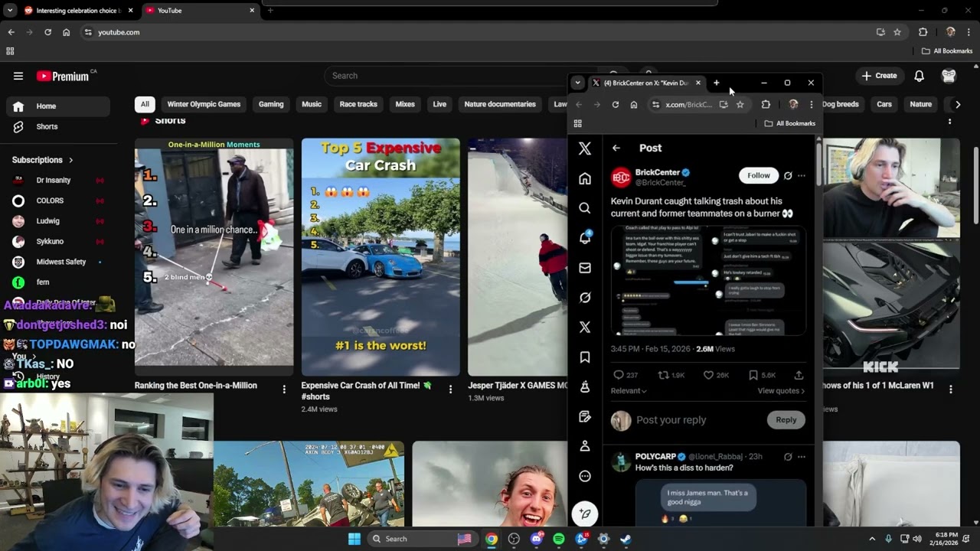The height and width of the screenshot is (551, 980).
Task: Open YouTube notifications bell
Action: pyautogui.click(x=919, y=76)
